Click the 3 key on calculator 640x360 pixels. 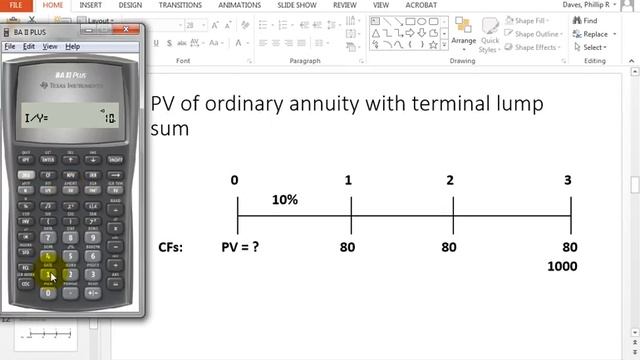[x=93, y=274]
